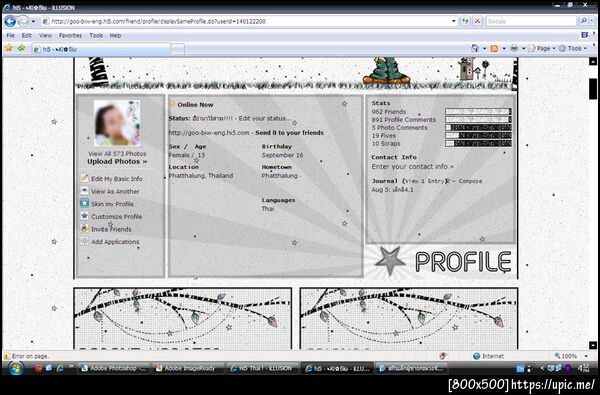Click the search magnifier icon
This screenshot has width=600, height=395.
tap(584, 21)
